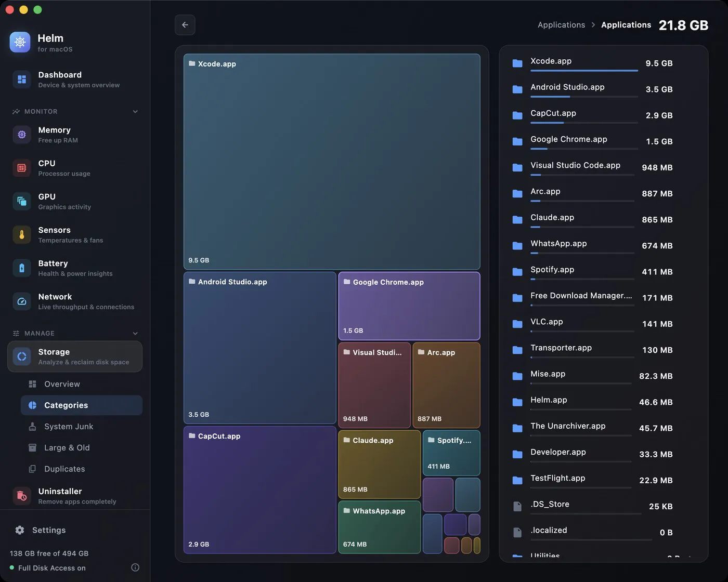Click the Uninstaller trash icon
Viewport: 728px width, 582px height.
22,496
